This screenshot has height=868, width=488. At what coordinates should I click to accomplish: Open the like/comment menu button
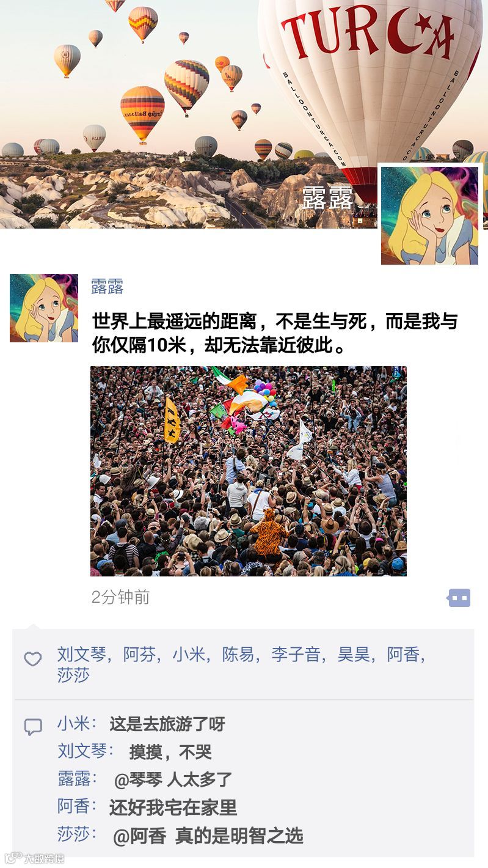click(459, 598)
